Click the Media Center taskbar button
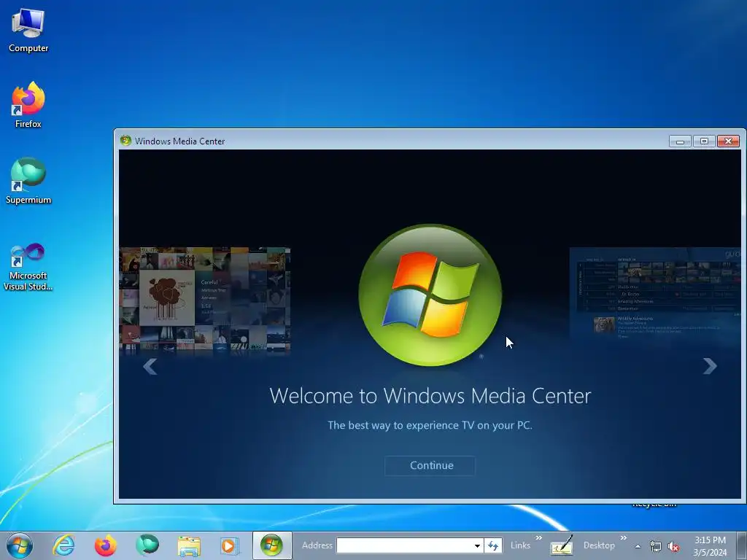Viewport: 747px width, 560px height. 271,545
